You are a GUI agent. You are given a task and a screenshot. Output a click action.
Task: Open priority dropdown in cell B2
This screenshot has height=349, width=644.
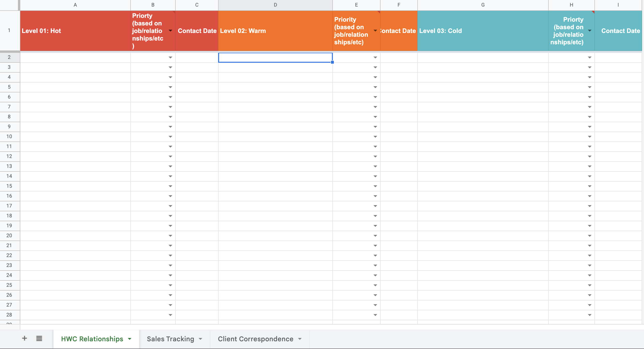(x=170, y=57)
